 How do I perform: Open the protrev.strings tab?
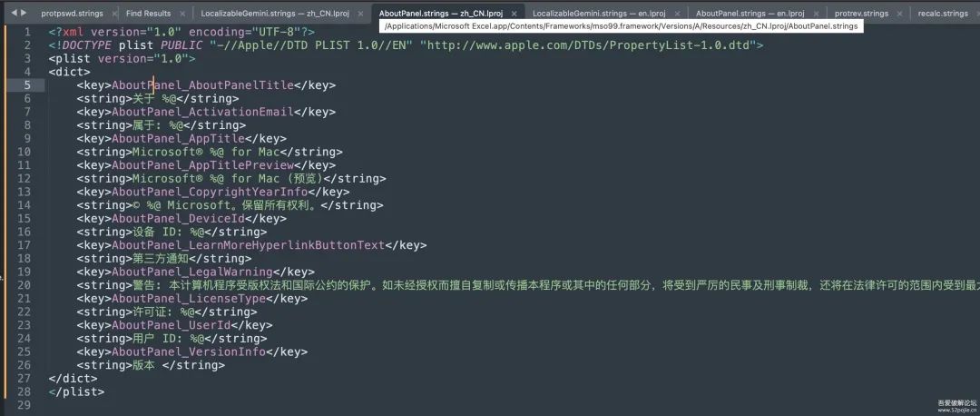pos(861,13)
